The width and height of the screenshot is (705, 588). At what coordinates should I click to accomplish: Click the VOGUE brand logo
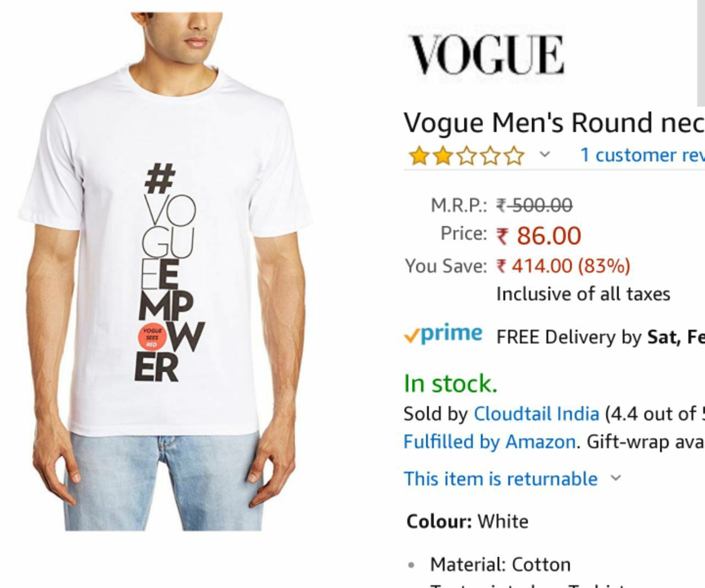(x=487, y=54)
